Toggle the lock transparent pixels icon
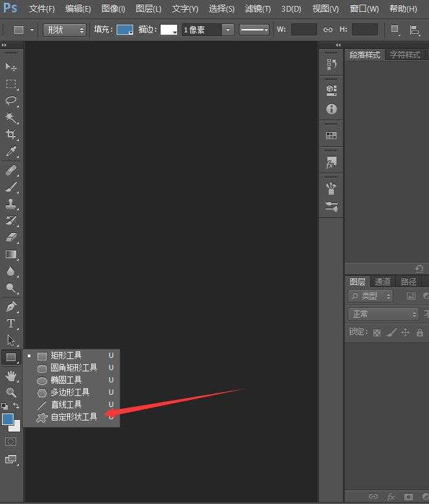The height and width of the screenshot is (504, 429). click(377, 333)
